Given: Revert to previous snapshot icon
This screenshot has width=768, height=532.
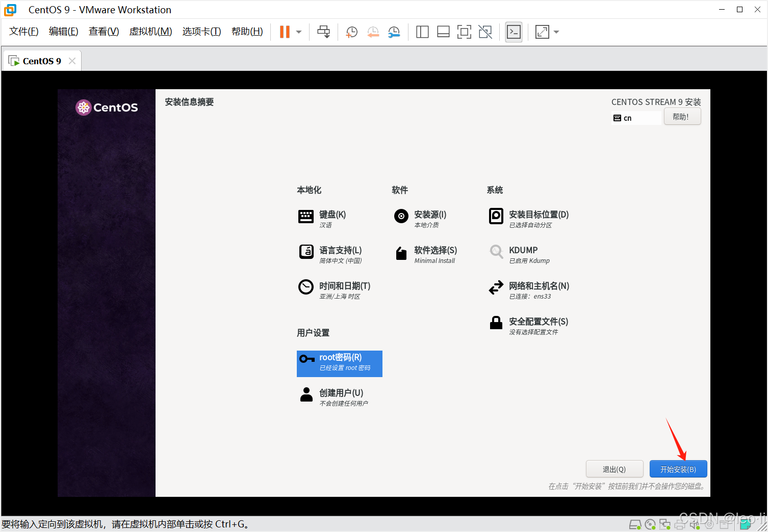Looking at the screenshot, I should tap(373, 32).
